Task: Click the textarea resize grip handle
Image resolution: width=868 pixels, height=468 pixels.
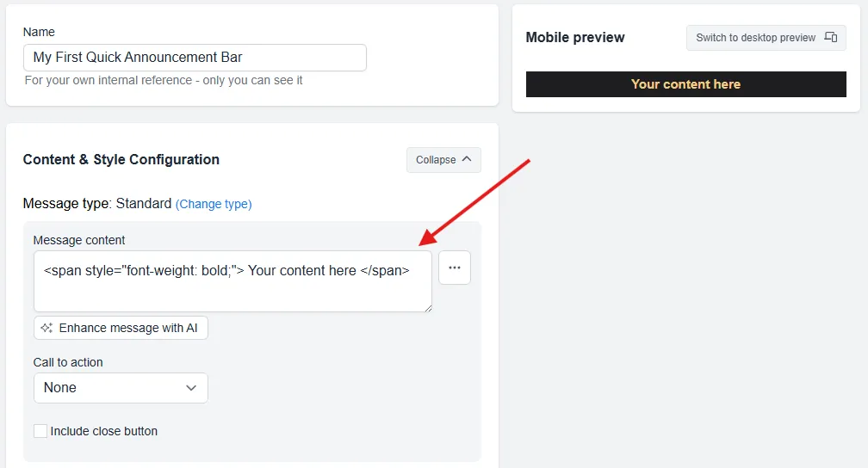Action: click(428, 308)
